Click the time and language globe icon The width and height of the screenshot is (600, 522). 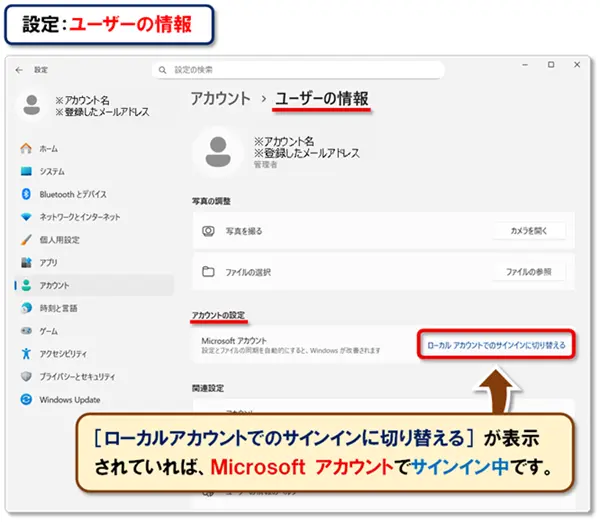point(26,308)
